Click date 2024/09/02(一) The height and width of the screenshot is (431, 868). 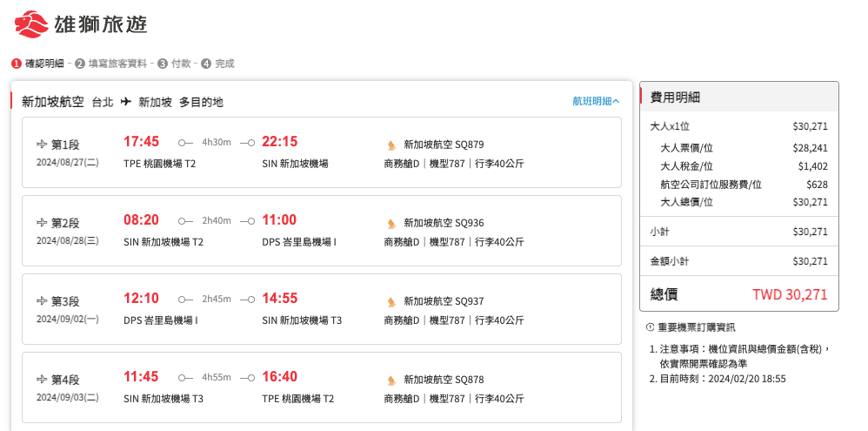pos(68,319)
